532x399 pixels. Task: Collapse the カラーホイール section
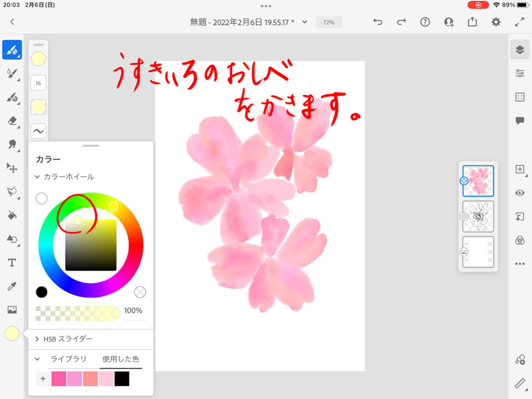pyautogui.click(x=37, y=177)
